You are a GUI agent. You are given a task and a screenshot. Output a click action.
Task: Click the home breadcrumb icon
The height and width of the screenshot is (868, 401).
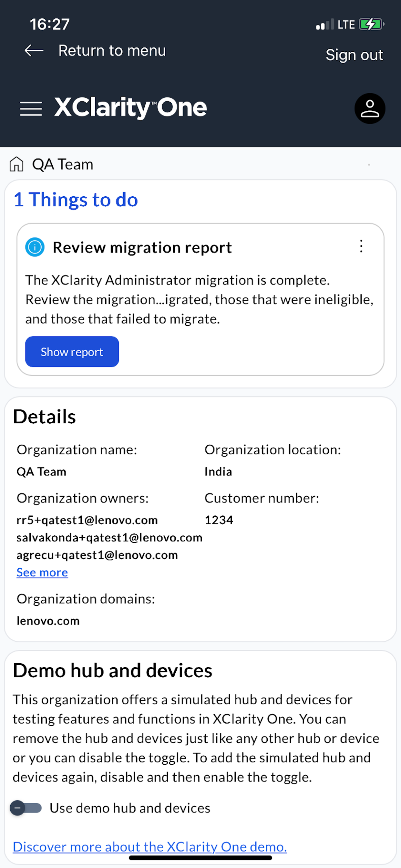pos(16,164)
